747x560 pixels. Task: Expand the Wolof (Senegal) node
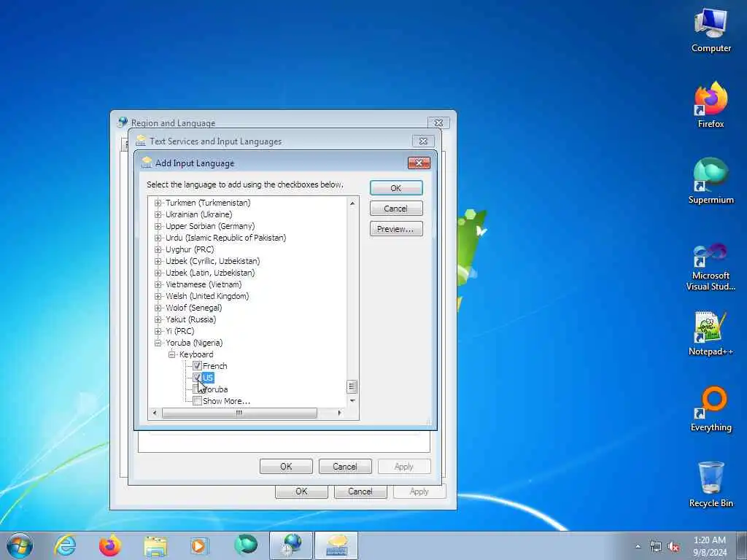coord(158,308)
